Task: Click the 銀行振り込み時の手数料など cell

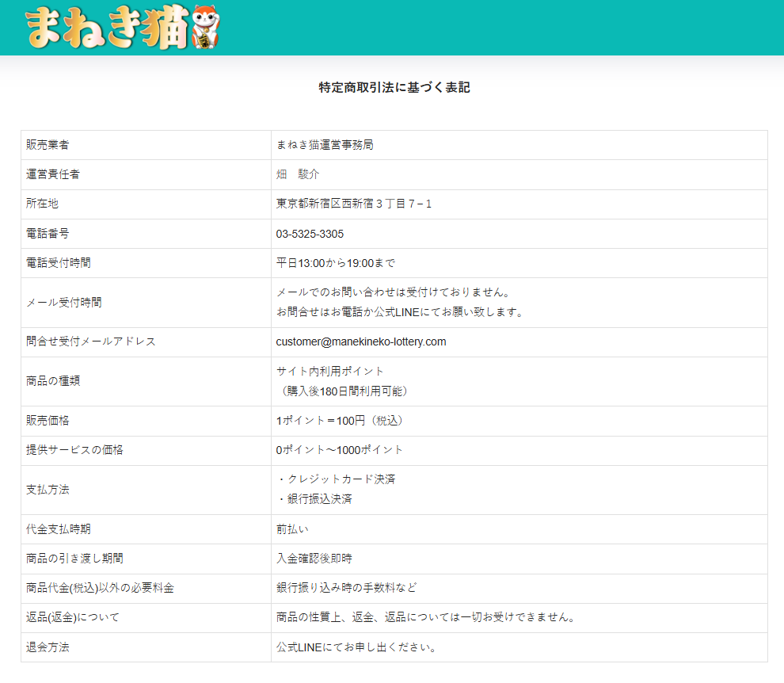Action: pyautogui.click(x=346, y=588)
